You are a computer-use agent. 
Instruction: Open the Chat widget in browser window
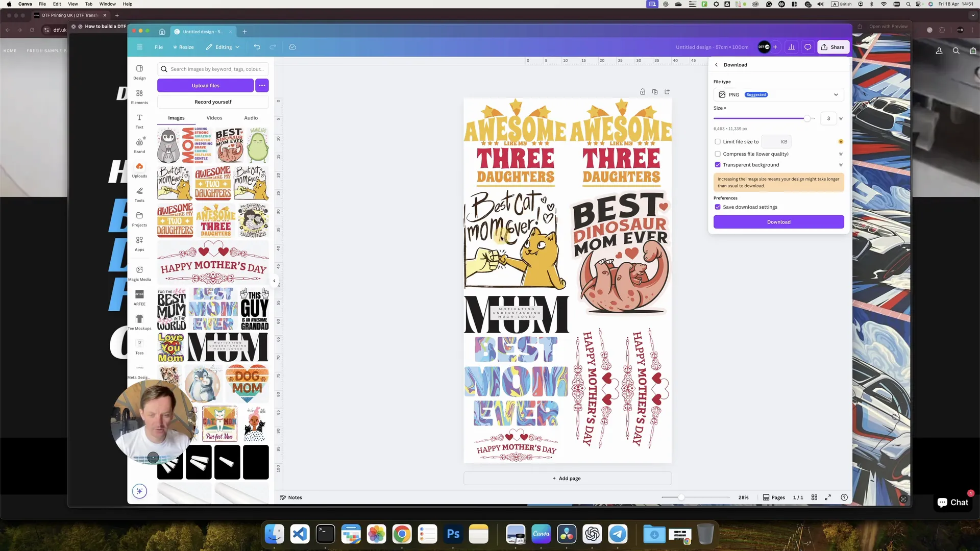click(952, 503)
